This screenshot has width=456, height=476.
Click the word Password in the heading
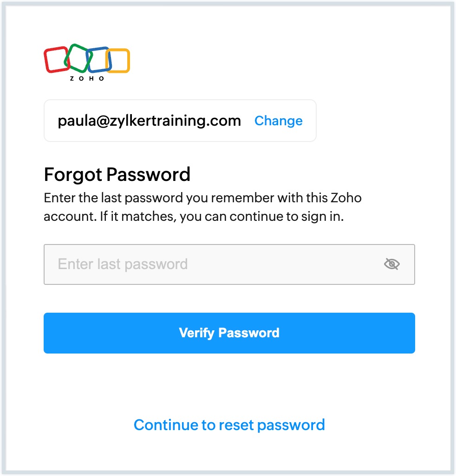click(x=148, y=175)
